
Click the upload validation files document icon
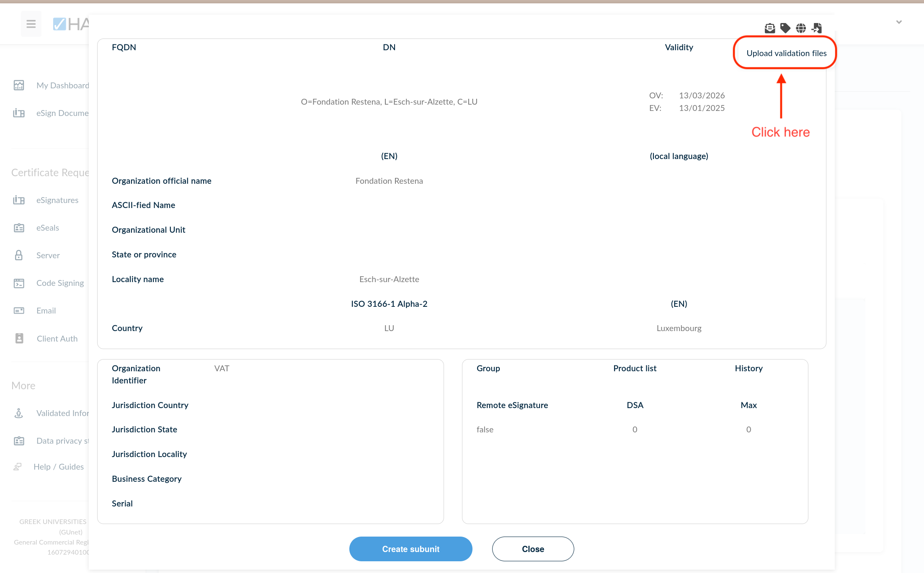click(x=817, y=28)
